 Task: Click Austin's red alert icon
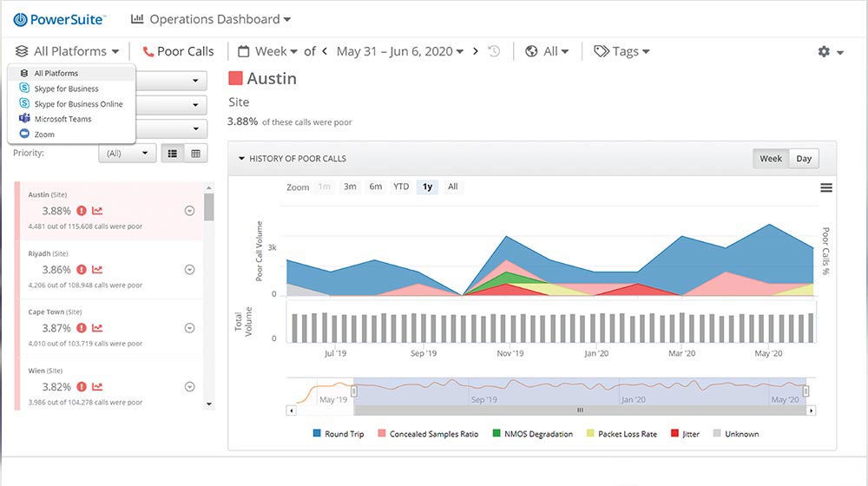click(x=82, y=211)
